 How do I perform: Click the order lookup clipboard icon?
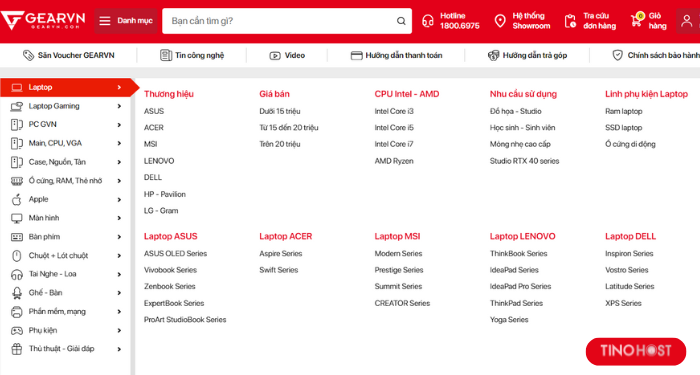(570, 21)
